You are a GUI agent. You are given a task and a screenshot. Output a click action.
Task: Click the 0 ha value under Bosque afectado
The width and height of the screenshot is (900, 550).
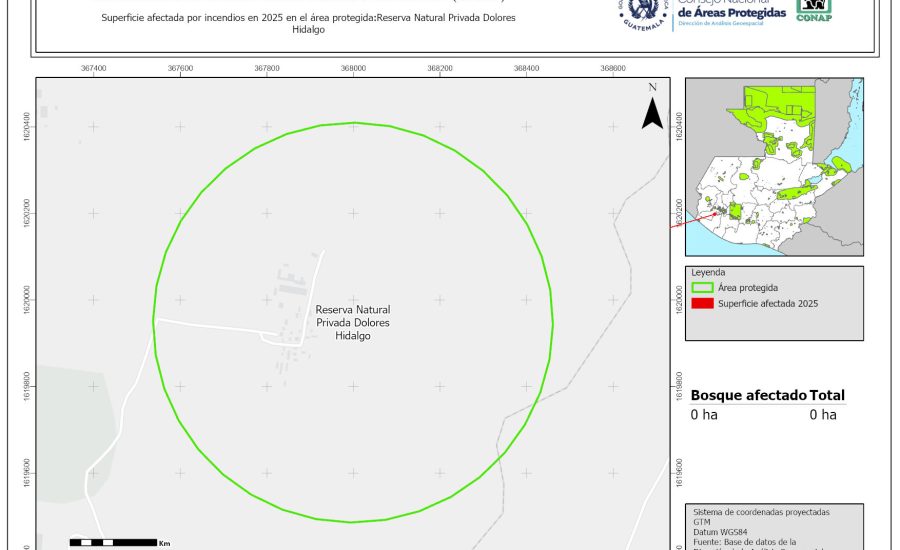(x=704, y=415)
